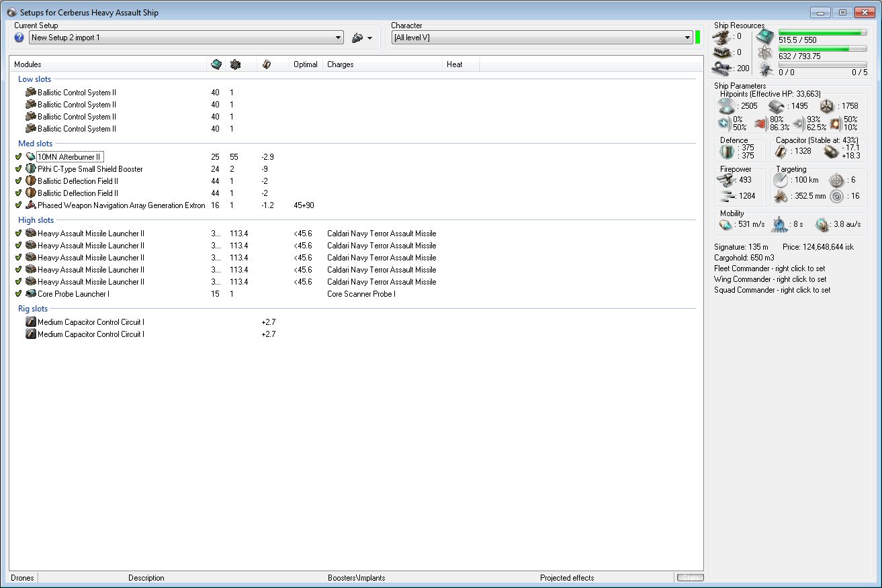Click the Cargohold: 650 m3 text

tap(744, 258)
